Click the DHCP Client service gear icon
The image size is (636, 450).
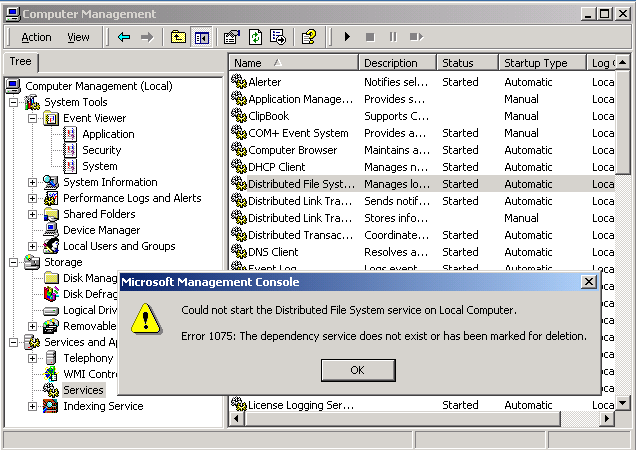(239, 166)
